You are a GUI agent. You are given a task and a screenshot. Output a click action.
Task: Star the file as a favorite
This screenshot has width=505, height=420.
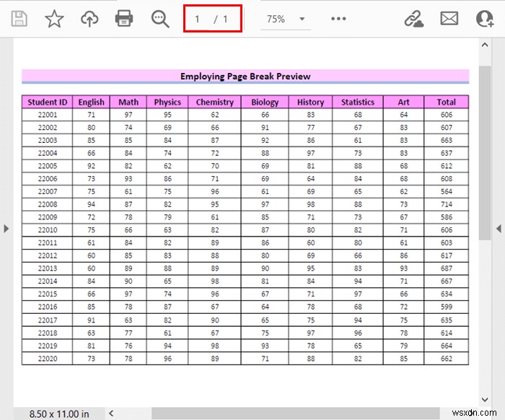click(x=54, y=19)
